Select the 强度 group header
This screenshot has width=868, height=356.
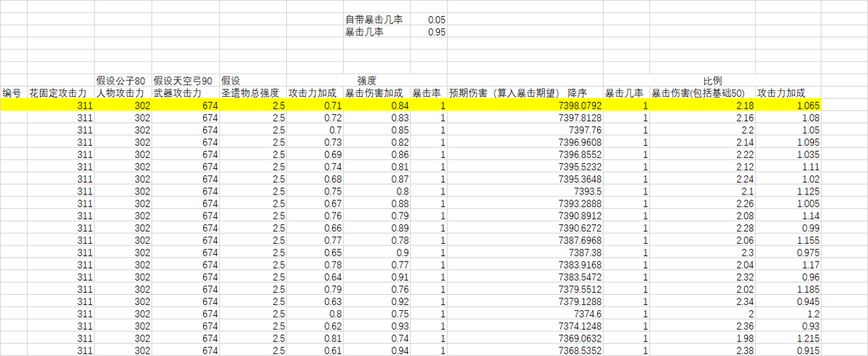click(367, 81)
